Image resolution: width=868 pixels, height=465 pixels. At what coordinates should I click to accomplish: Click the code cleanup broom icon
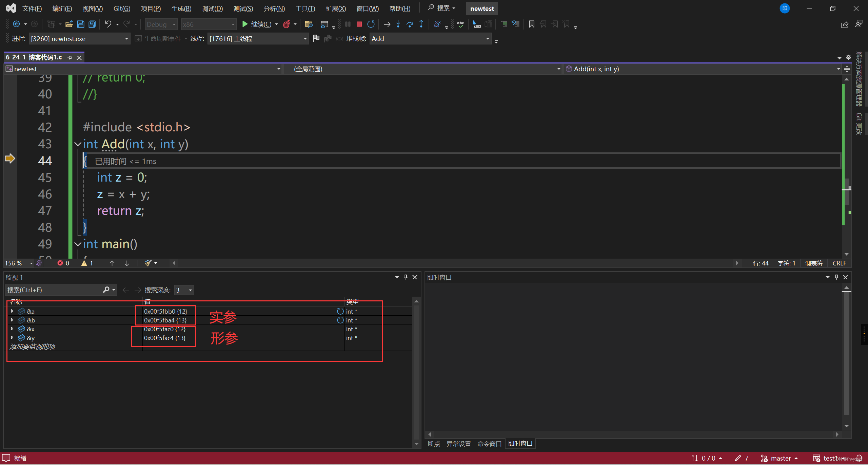148,263
